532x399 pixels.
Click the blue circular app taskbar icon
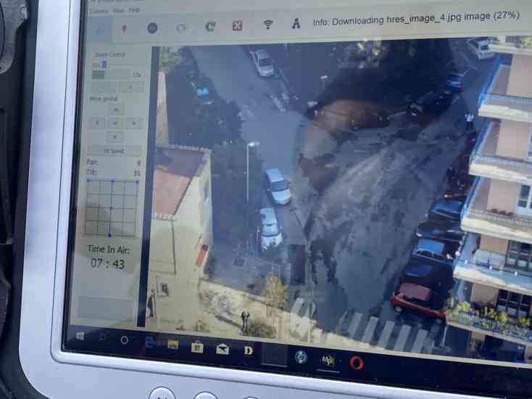[301, 357]
